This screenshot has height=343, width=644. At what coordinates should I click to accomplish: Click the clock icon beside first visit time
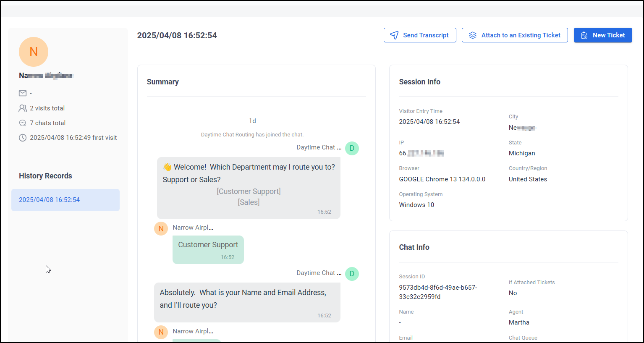23,138
